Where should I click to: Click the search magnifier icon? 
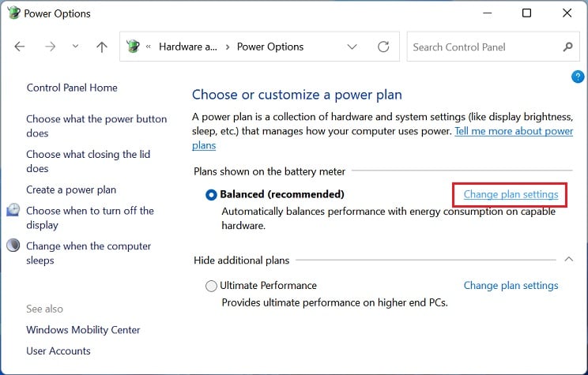coord(567,47)
